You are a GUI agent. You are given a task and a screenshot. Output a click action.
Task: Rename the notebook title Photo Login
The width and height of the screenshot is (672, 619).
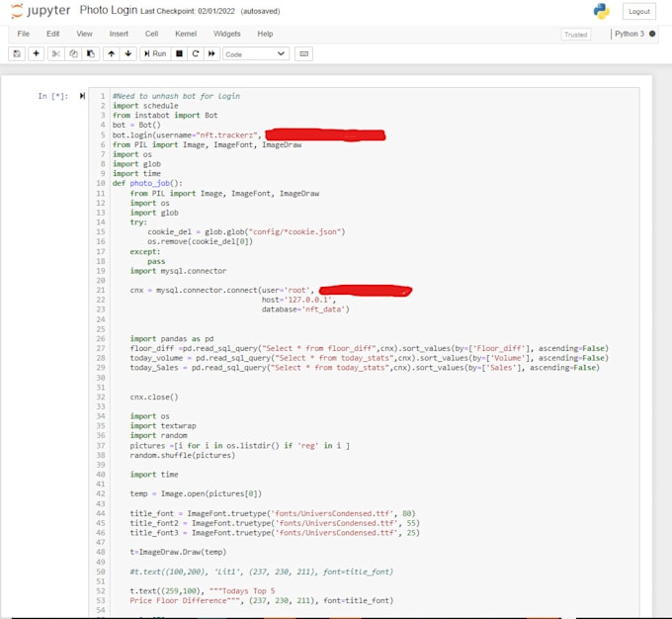point(109,10)
